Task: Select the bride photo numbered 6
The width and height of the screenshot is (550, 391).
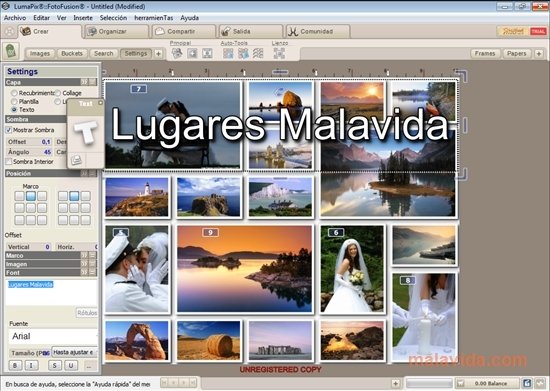Action: tap(352, 269)
